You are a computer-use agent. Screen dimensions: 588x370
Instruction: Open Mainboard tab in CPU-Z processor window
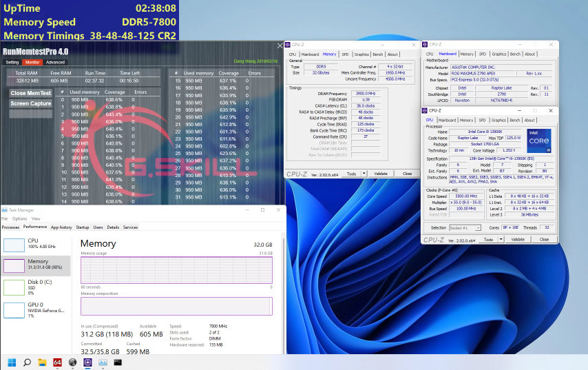[x=447, y=120]
